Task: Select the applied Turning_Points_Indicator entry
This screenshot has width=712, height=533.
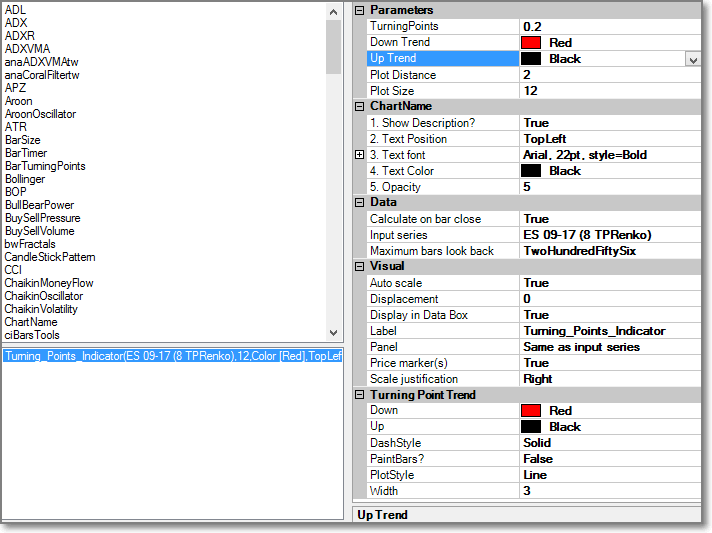Action: (x=172, y=356)
